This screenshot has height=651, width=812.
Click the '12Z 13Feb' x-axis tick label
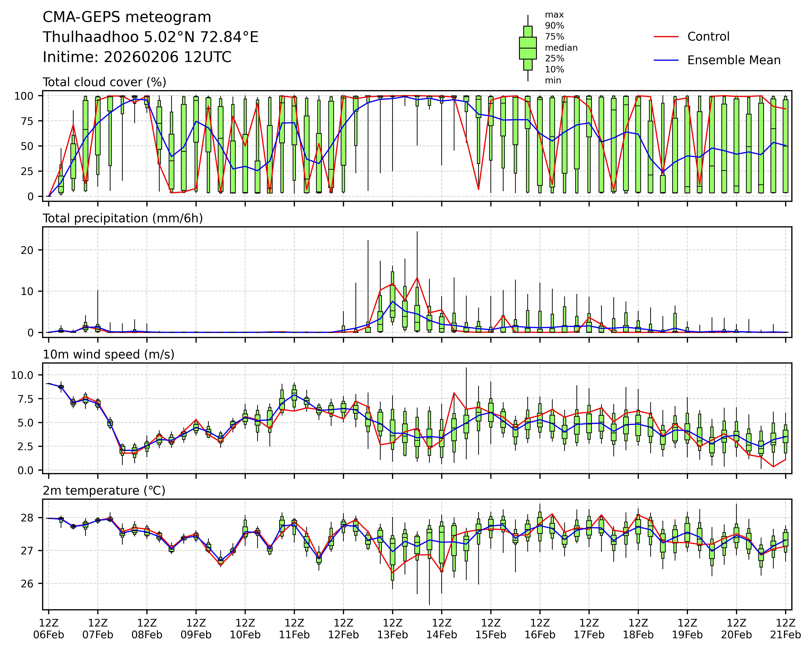click(x=393, y=628)
